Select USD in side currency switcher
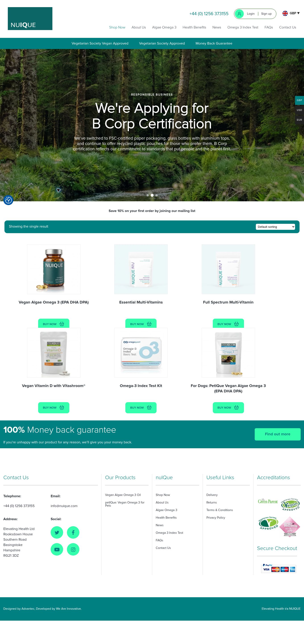Screen dimensions: 304x644 [299, 110]
